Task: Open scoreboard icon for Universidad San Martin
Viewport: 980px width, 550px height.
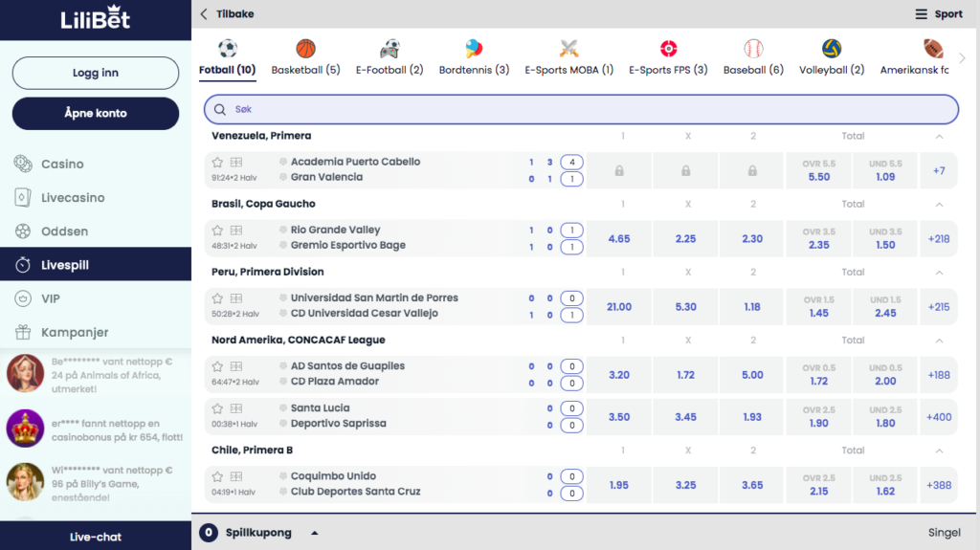Action: 236,298
